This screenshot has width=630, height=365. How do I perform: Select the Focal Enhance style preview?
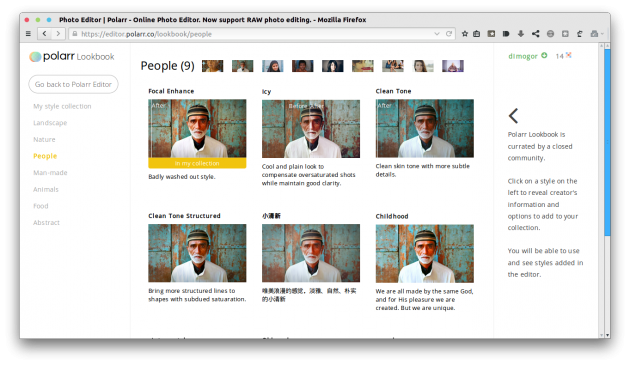pos(197,128)
